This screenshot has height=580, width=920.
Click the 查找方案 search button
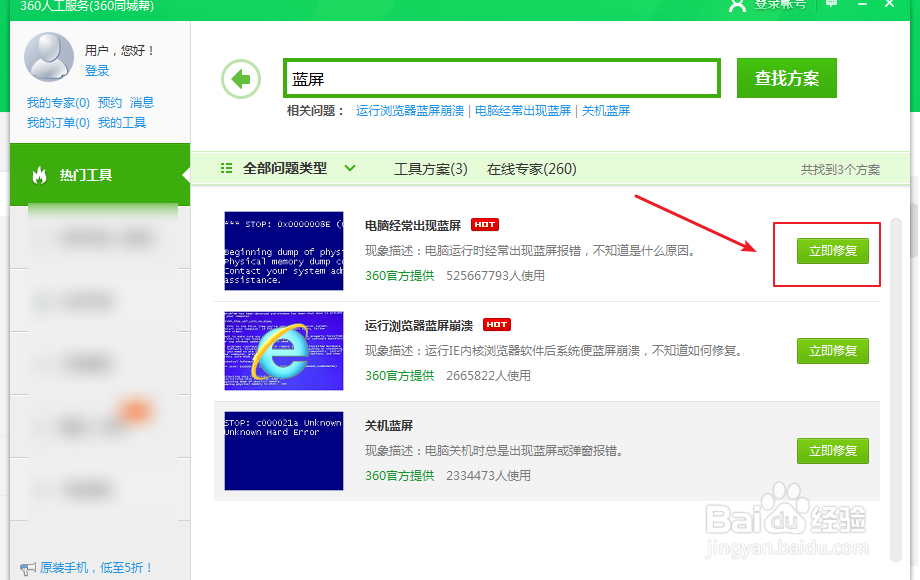[x=786, y=78]
